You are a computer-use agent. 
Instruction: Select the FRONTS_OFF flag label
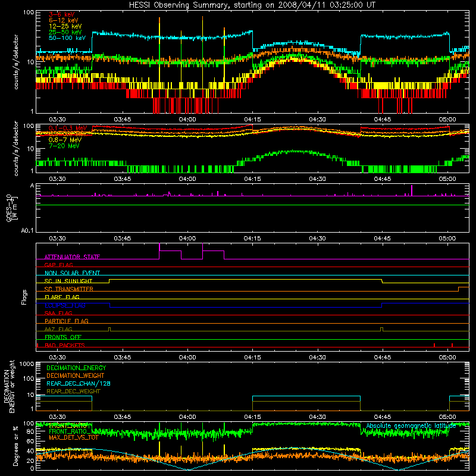pyautogui.click(x=63, y=337)
